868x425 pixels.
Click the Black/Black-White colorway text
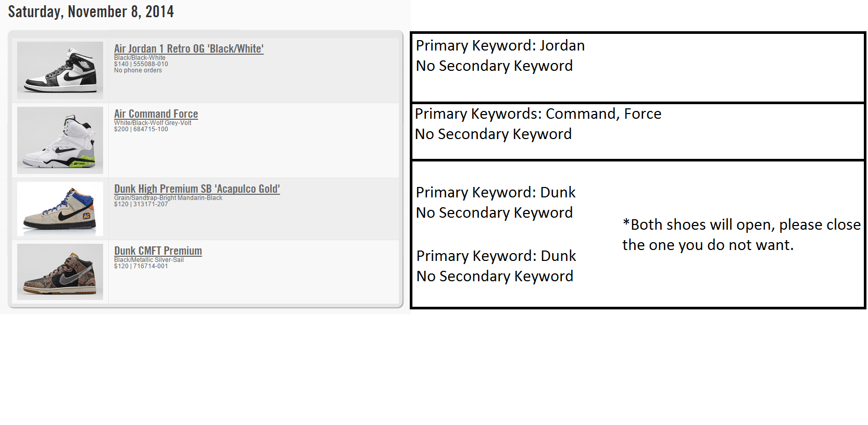(x=140, y=58)
